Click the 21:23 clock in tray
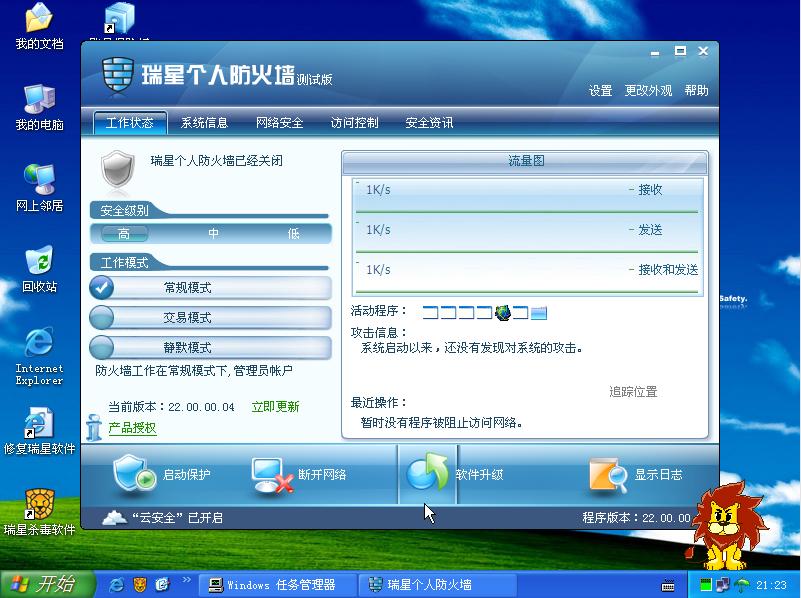This screenshot has height=598, width=801. (771, 585)
